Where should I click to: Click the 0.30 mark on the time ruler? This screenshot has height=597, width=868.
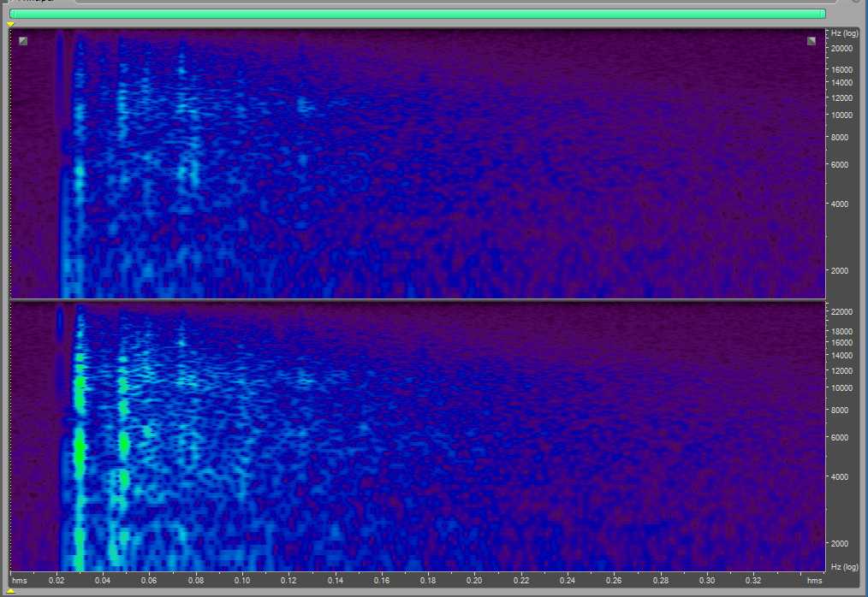pyautogui.click(x=707, y=581)
